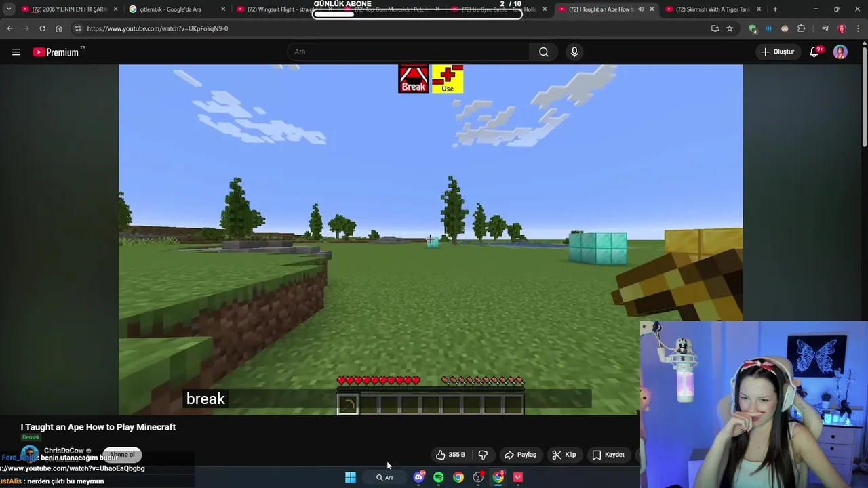Open the Windows Start menu
Viewport: 868px width, 488px height.
pyautogui.click(x=351, y=477)
